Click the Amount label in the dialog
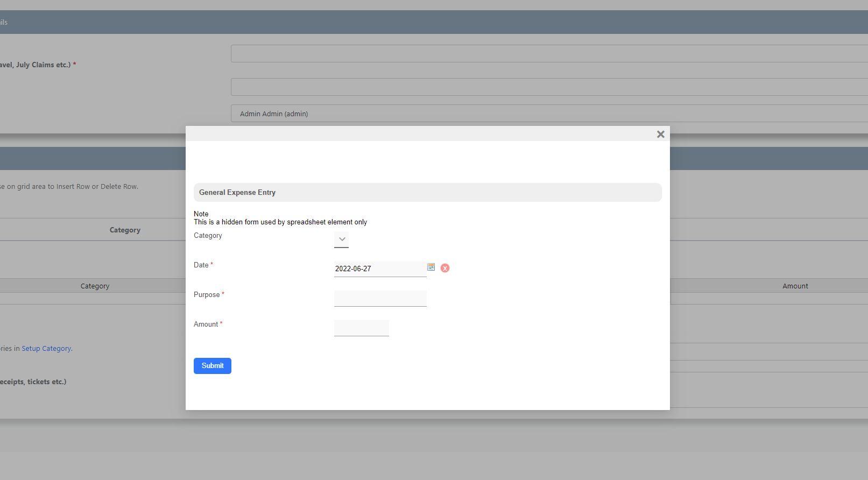 click(206, 324)
